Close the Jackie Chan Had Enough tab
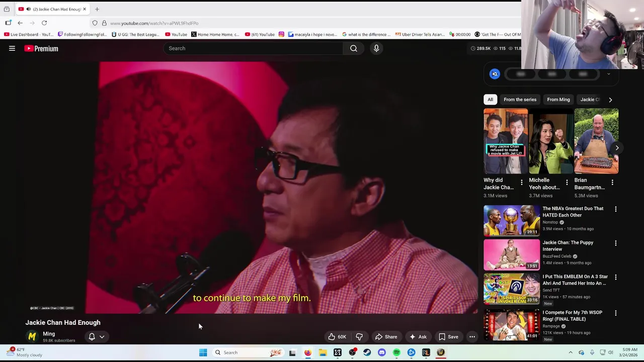The width and height of the screenshot is (644, 362). point(85,9)
